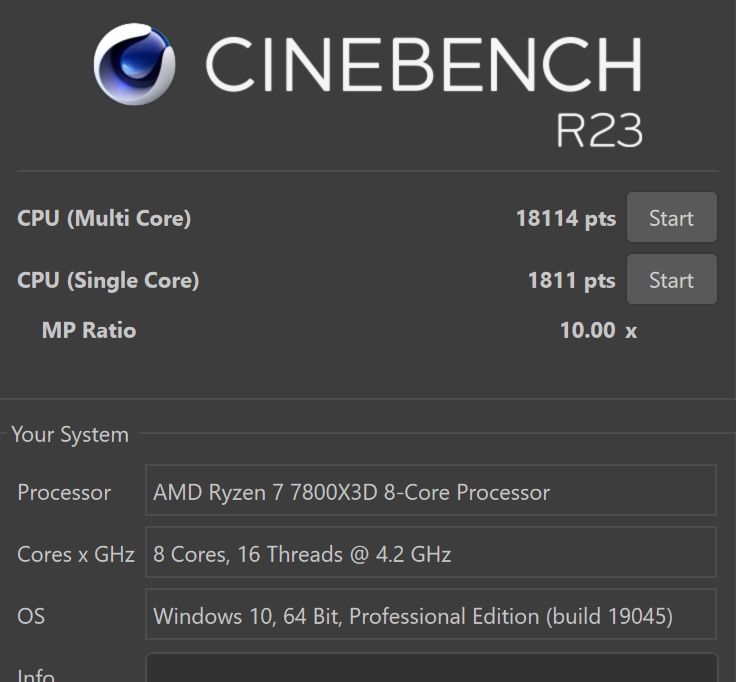Viewport: 736px width, 682px height.
Task: Click the 1811 pts single core score
Action: pyautogui.click(x=572, y=280)
